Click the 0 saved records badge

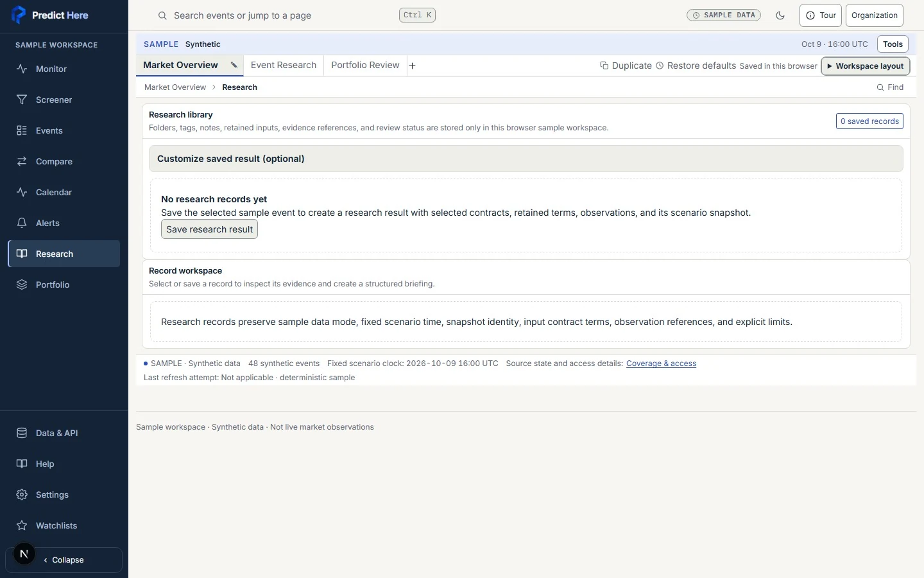[x=869, y=121]
